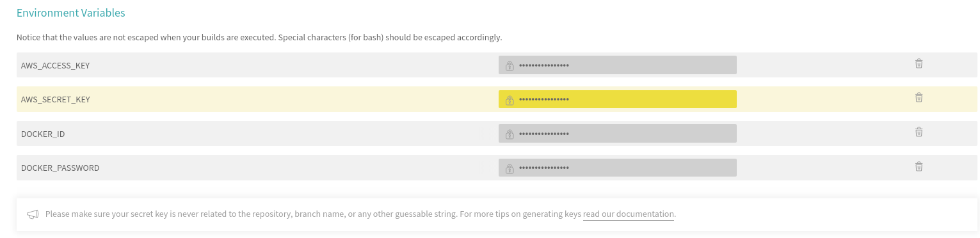
Task: Click the lock icon beside DOCKER_ID value
Action: (x=510, y=134)
